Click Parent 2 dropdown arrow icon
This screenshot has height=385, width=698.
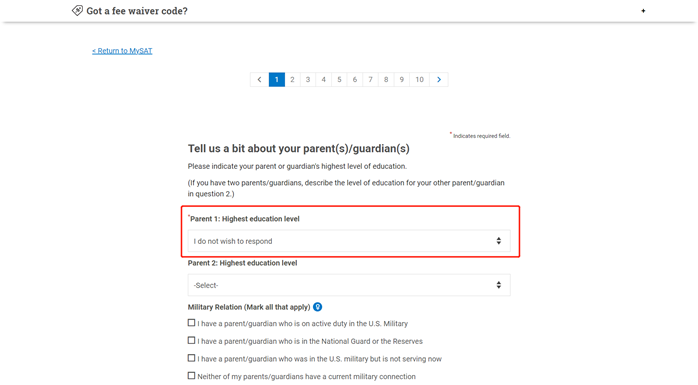(499, 285)
